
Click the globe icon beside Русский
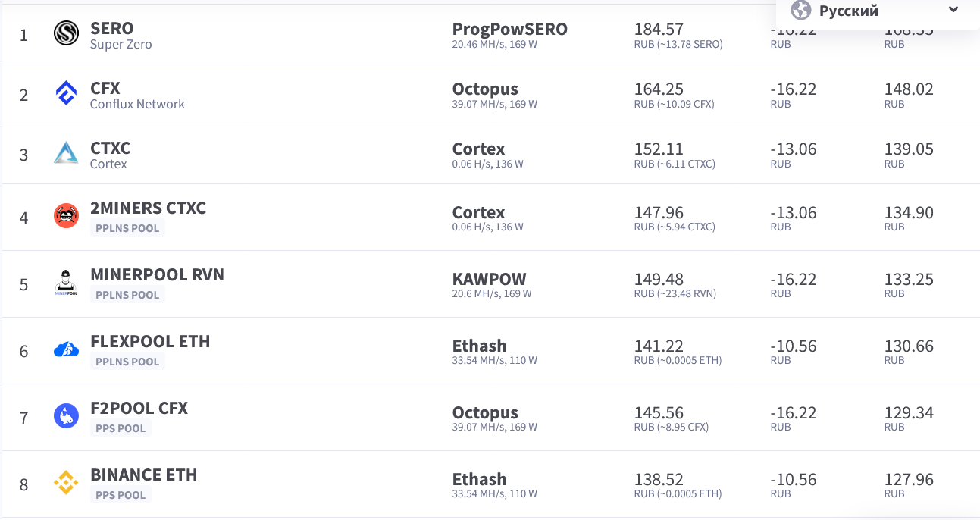coord(801,11)
